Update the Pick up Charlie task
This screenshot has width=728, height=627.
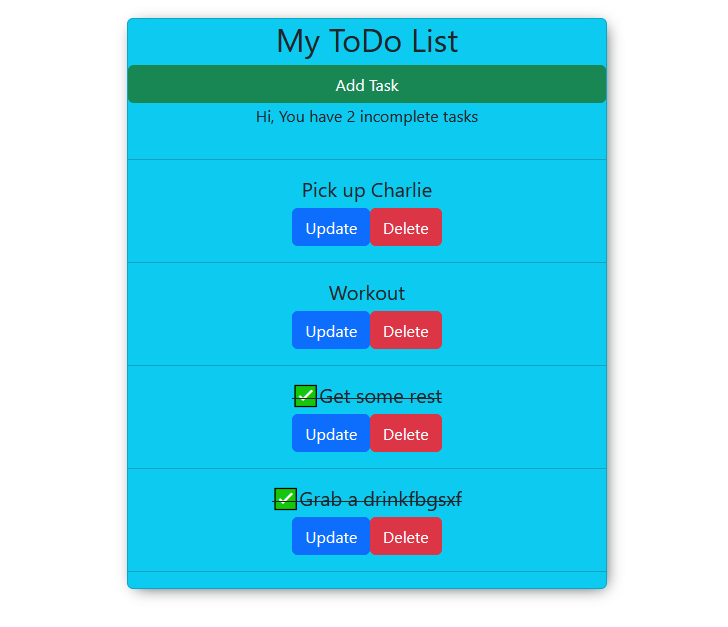[331, 228]
